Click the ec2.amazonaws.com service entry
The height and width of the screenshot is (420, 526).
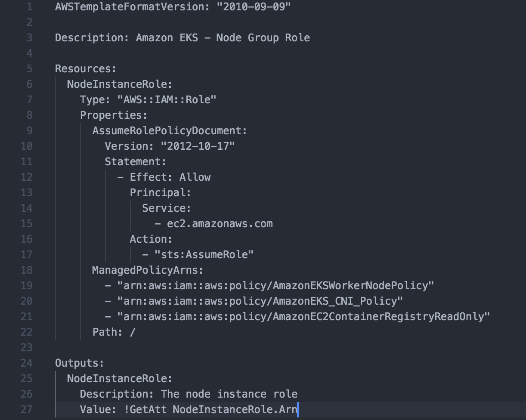point(220,224)
